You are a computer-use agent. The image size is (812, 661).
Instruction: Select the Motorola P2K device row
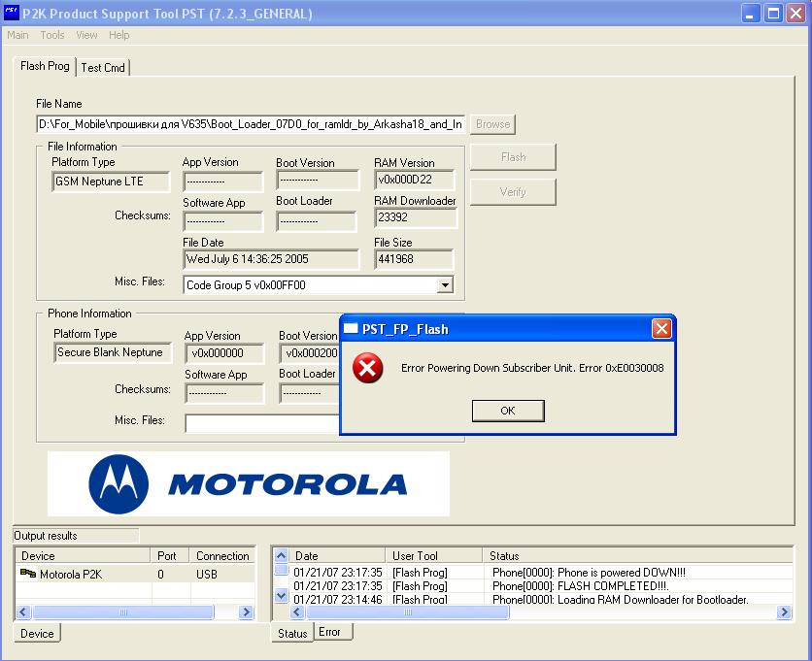(x=135, y=574)
